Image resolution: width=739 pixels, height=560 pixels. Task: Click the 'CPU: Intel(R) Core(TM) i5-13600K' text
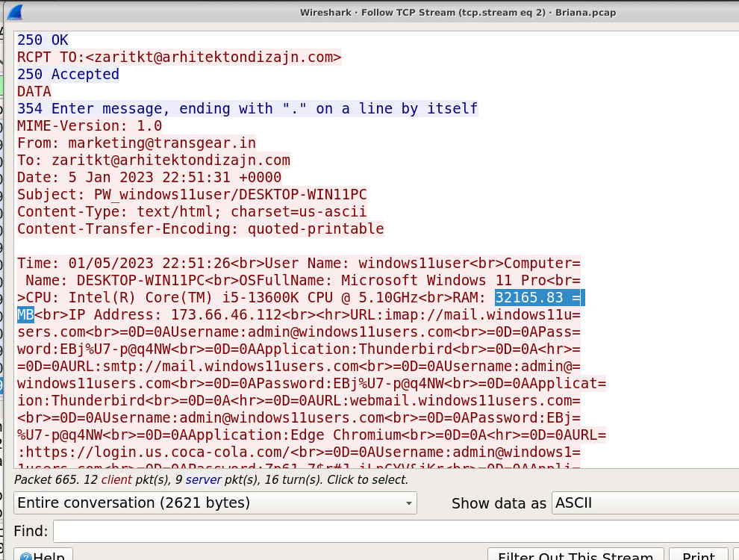[x=162, y=297]
